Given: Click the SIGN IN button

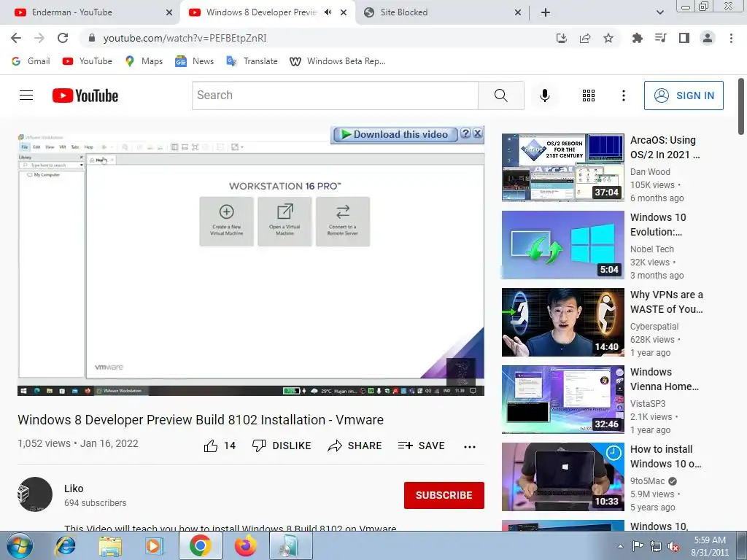Looking at the screenshot, I should pos(684,96).
